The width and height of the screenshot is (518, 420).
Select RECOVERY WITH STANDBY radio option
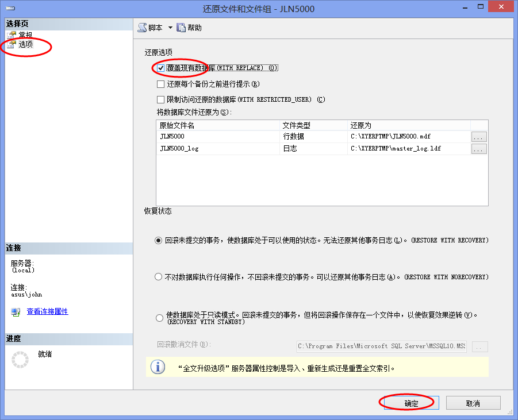pos(159,318)
